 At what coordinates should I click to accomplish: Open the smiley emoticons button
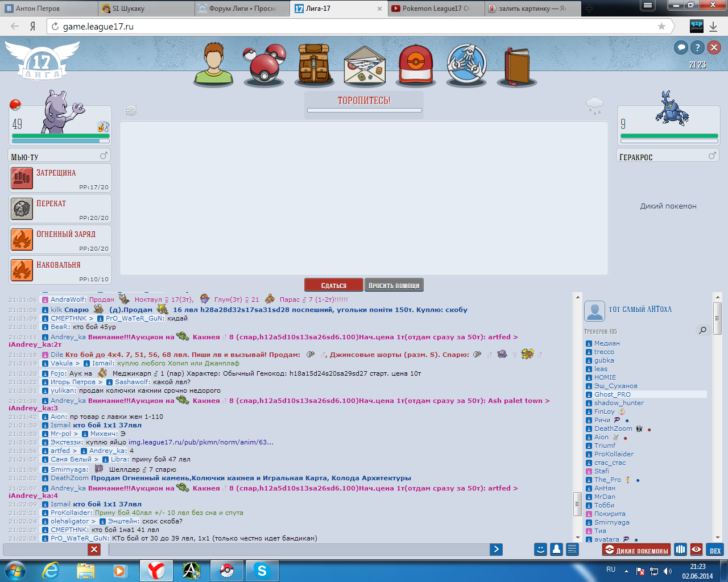[540, 549]
